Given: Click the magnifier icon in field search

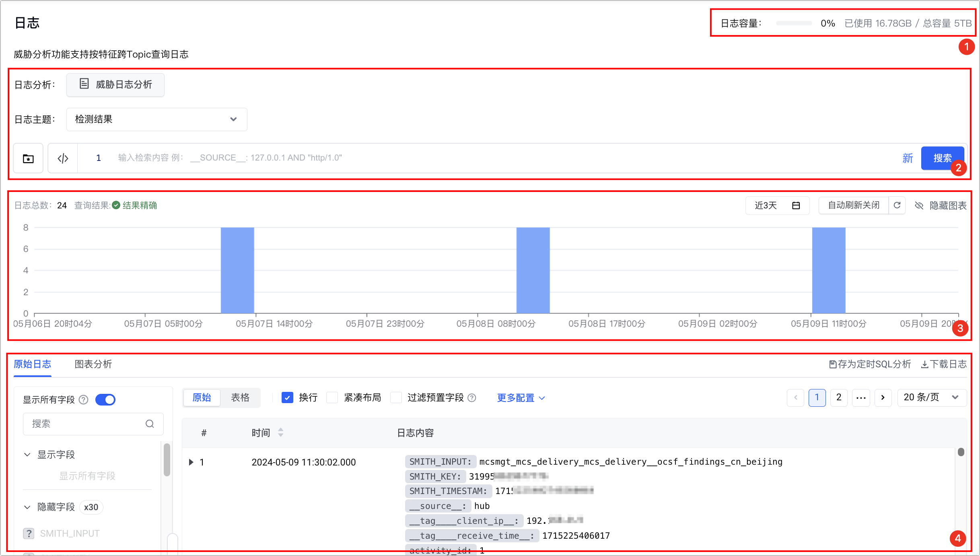Looking at the screenshot, I should pyautogui.click(x=150, y=424).
